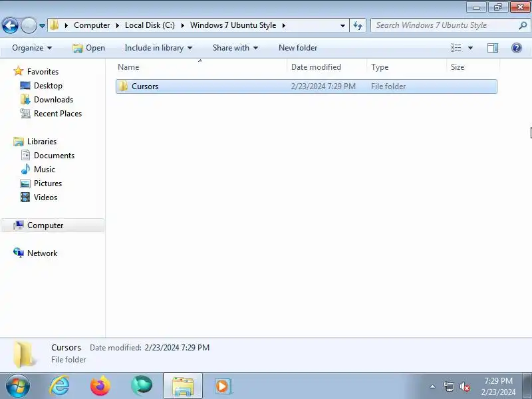The height and width of the screenshot is (399, 532).
Task: Select Favorites in the navigation pane
Action: (43, 72)
